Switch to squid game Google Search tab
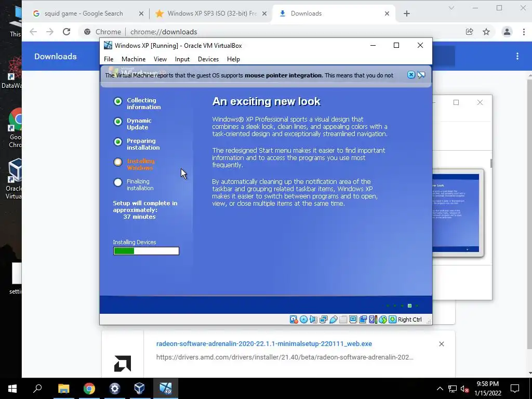The image size is (532, 399). tap(84, 14)
